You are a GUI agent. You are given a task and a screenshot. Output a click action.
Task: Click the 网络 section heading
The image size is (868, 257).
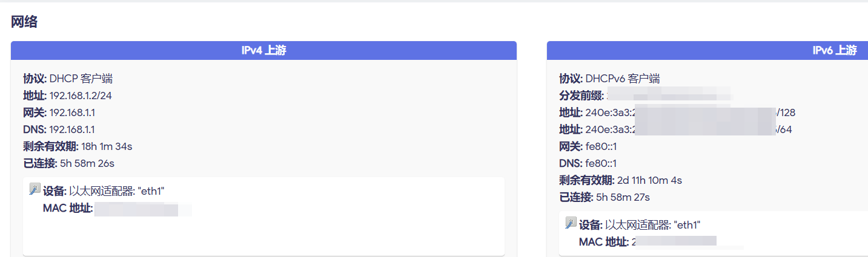click(24, 22)
